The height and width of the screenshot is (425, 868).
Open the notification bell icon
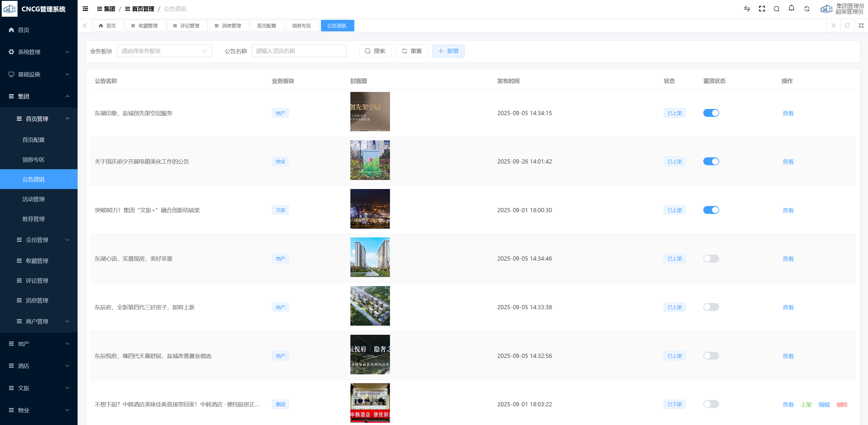791,8
